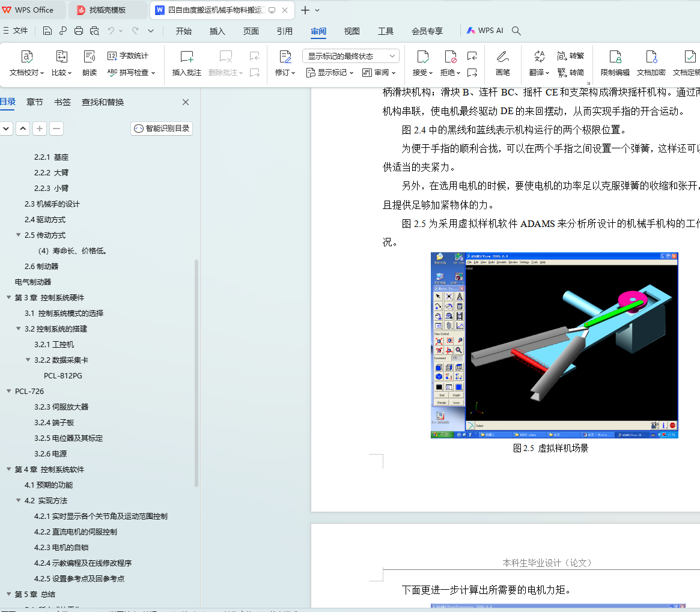This screenshot has height=612, width=700.
Task: Jump to 4.1 预期的功能 heading
Action: coord(49,485)
